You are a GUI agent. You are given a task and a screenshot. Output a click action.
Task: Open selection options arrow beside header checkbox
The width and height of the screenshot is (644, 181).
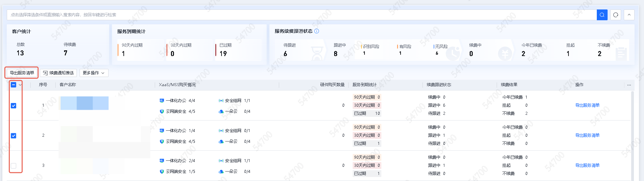point(20,85)
